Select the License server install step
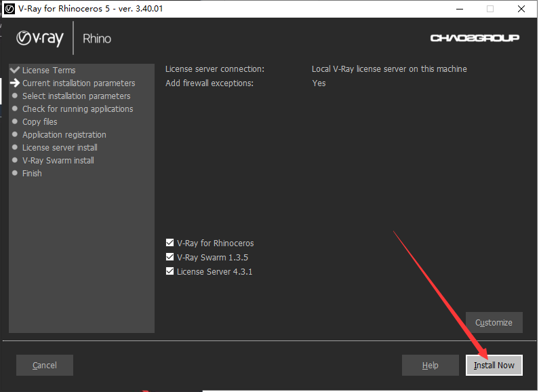 point(60,148)
